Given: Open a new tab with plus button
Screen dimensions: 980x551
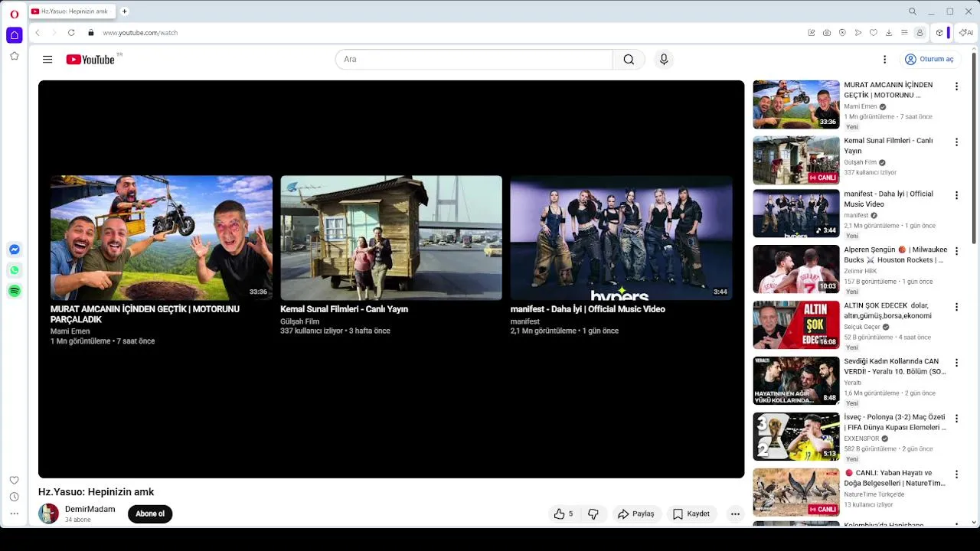Looking at the screenshot, I should [x=125, y=11].
